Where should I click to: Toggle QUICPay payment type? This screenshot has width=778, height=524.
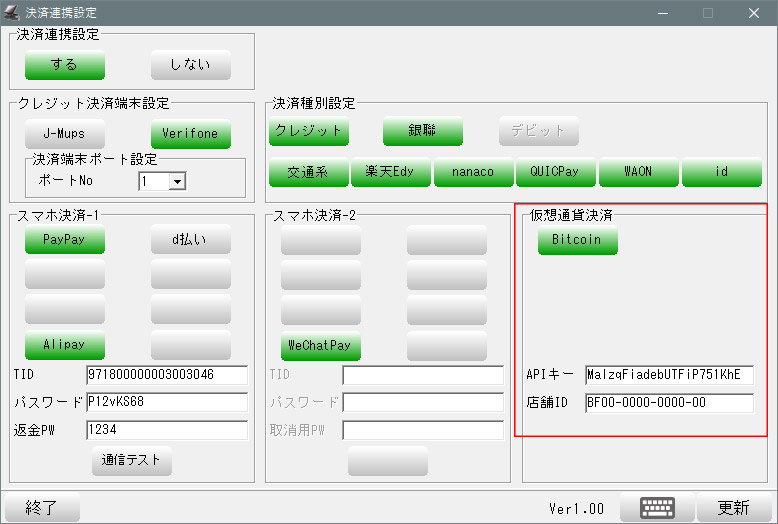[556, 172]
